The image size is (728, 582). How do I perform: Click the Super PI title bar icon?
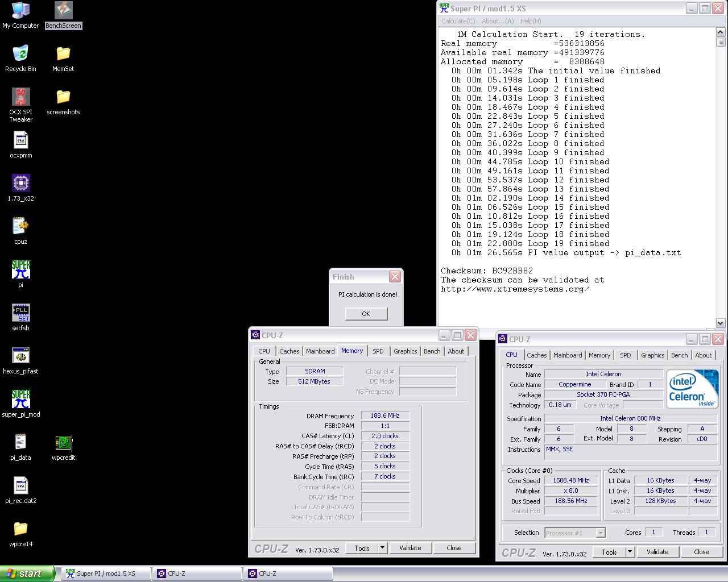pos(444,8)
